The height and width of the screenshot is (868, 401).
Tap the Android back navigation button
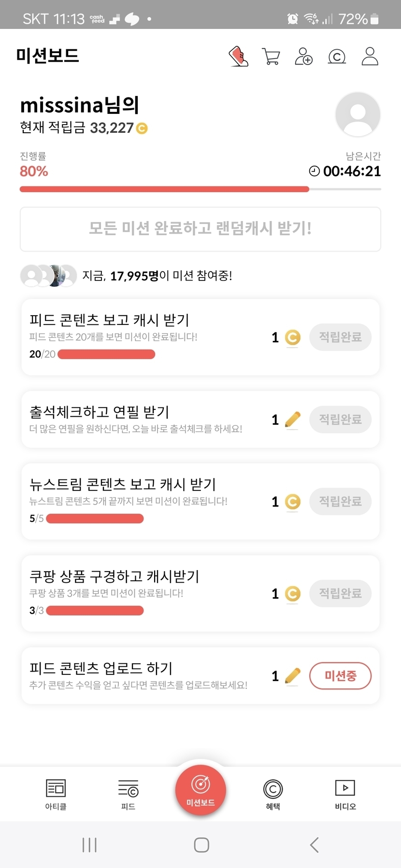(314, 845)
